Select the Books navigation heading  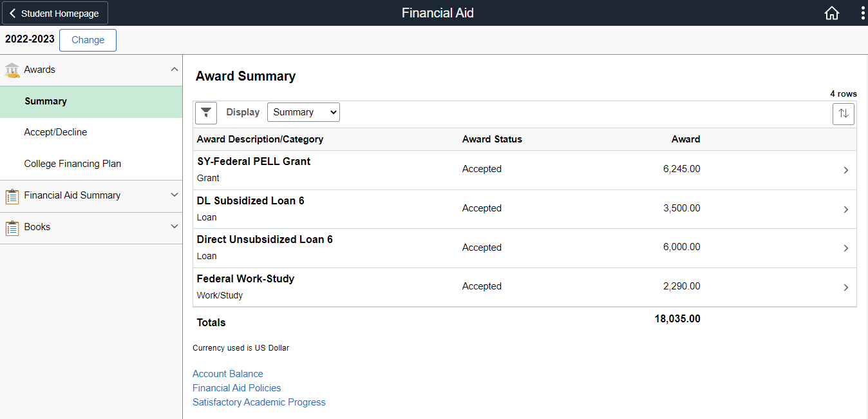coord(37,227)
